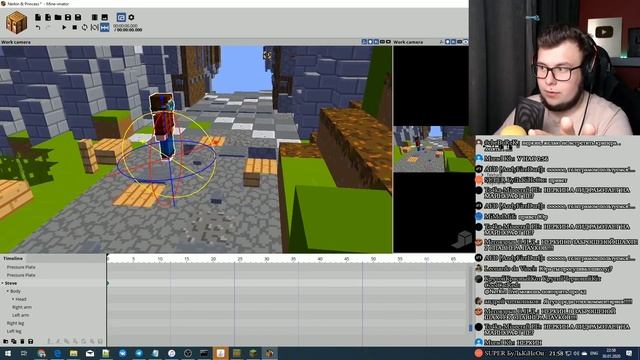Select "Right leg" in the timeline list
The image size is (640, 360).
coord(15,323)
